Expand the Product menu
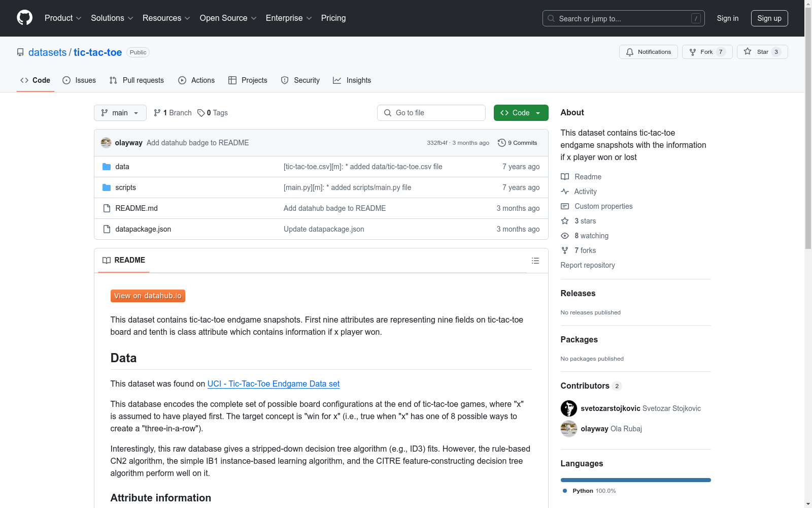The height and width of the screenshot is (508, 812). tap(63, 18)
